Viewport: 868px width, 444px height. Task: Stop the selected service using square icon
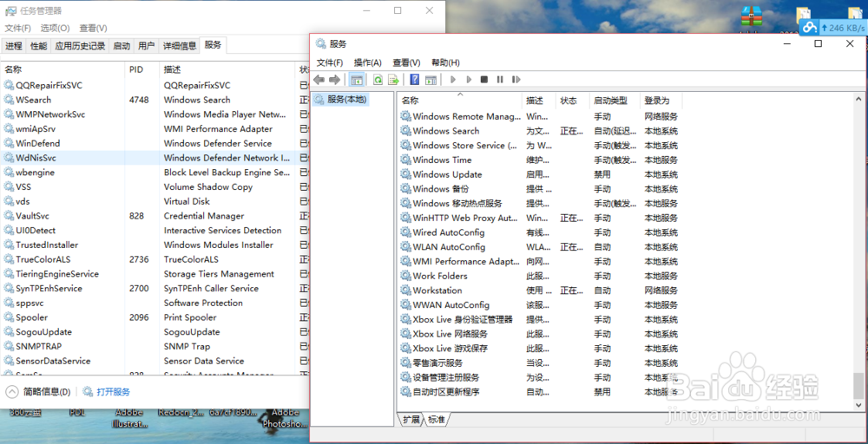[x=483, y=80]
